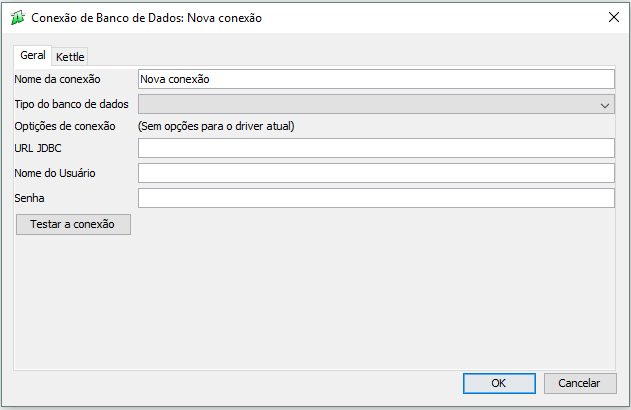This screenshot has height=410, width=631.
Task: Click the Nome da conexão input field
Action: pos(376,79)
